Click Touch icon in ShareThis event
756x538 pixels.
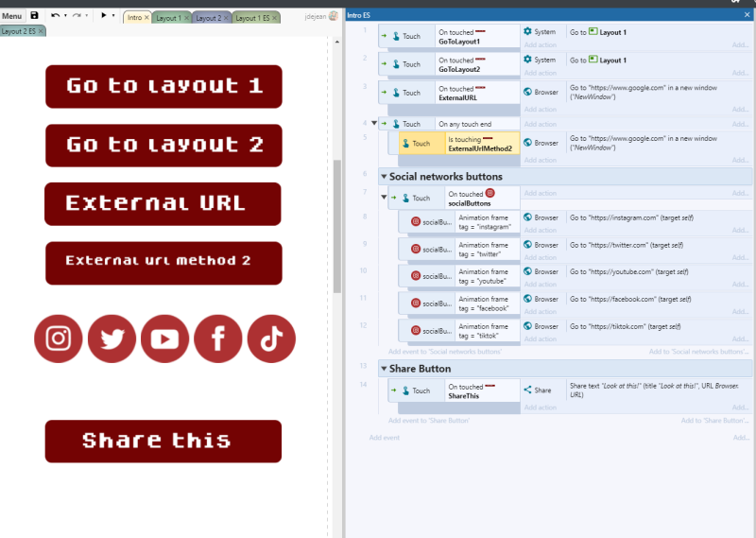(405, 390)
